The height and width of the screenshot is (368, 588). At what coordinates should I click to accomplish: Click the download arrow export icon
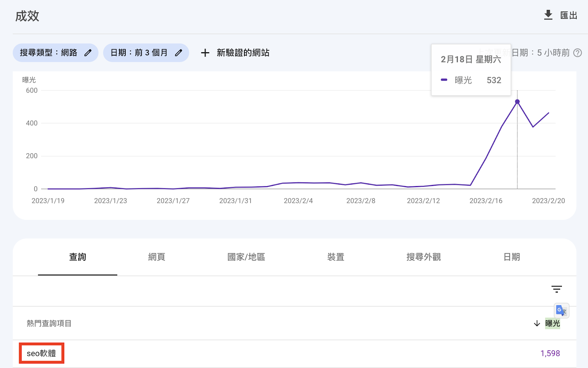pos(548,15)
